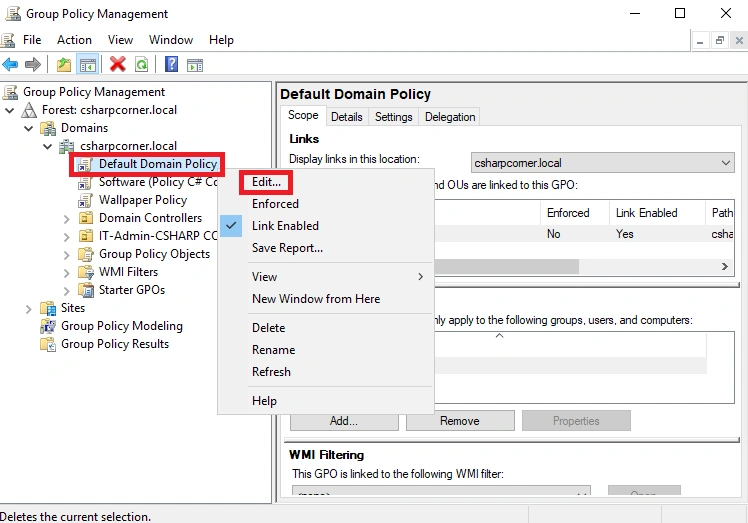Viewport: 748px width, 523px height.
Task: Switch to the Delegation tab
Action: [450, 117]
